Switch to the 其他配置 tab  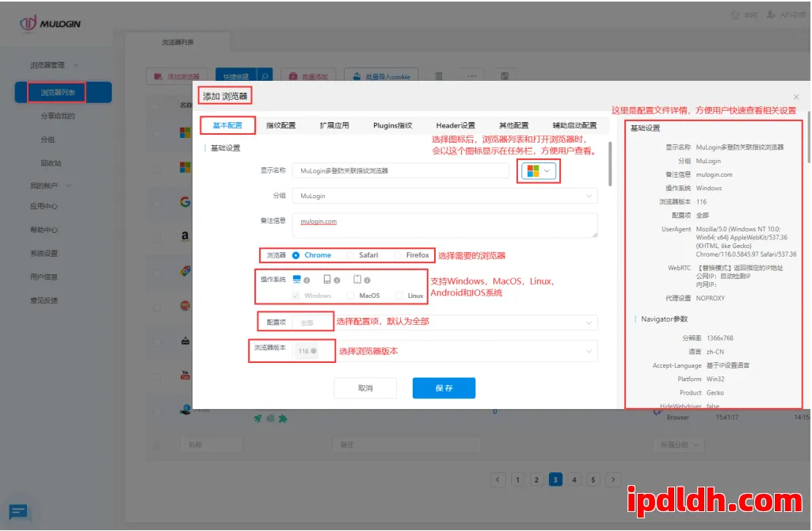coord(513,125)
